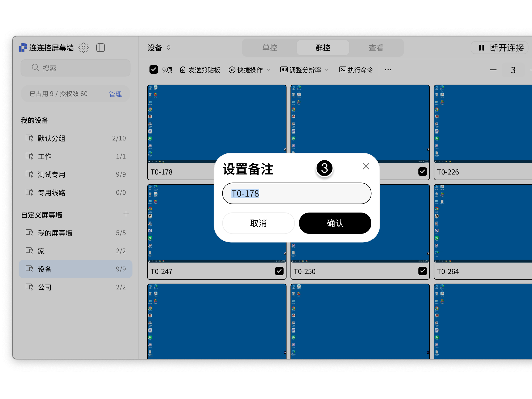Image resolution: width=532 pixels, height=399 pixels.
Task: Click the send clipboard icon
Action: click(182, 70)
